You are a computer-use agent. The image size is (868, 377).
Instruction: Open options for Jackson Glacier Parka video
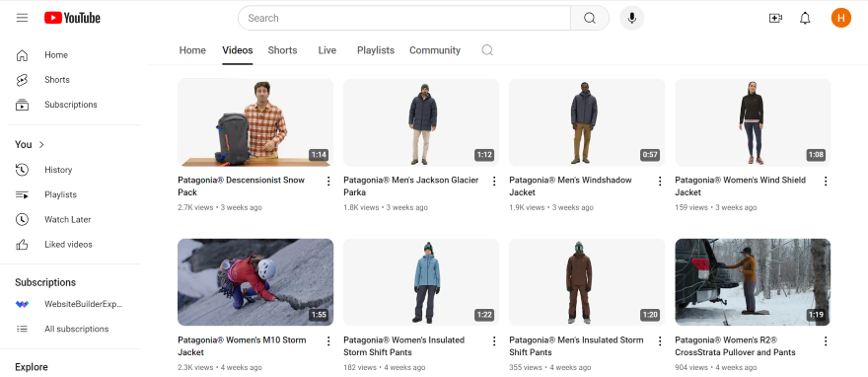[x=494, y=181]
